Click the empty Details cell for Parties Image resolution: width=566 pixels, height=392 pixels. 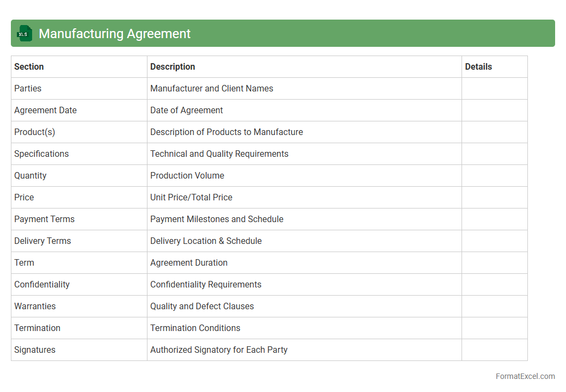coord(494,89)
